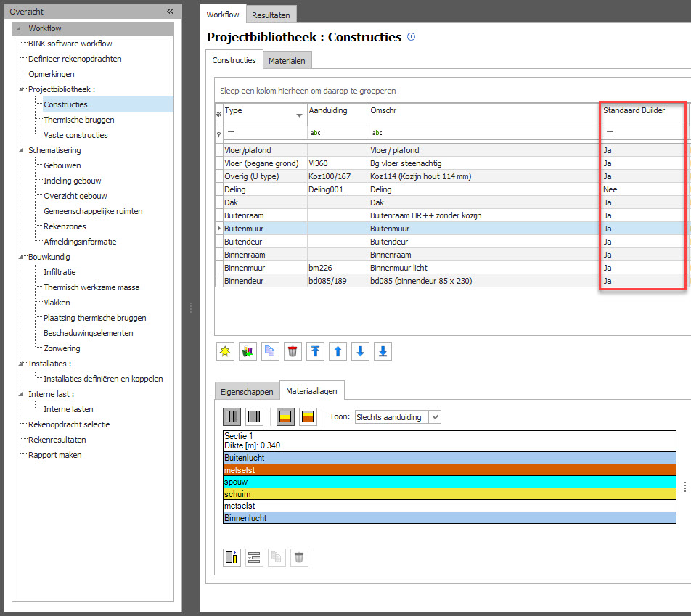The image size is (691, 616).
Task: Open the Materialen tab
Action: click(x=287, y=61)
